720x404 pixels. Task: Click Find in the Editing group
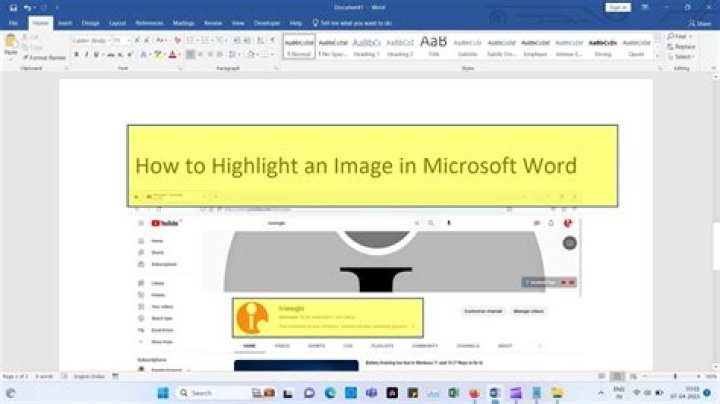click(680, 36)
